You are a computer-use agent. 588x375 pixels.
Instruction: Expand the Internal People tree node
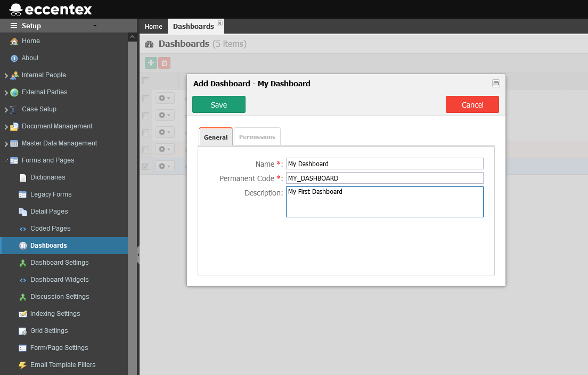click(6, 76)
